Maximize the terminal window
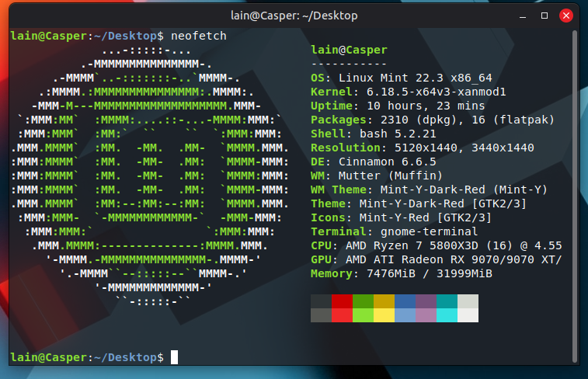This screenshot has height=379, width=588. pyautogui.click(x=545, y=16)
